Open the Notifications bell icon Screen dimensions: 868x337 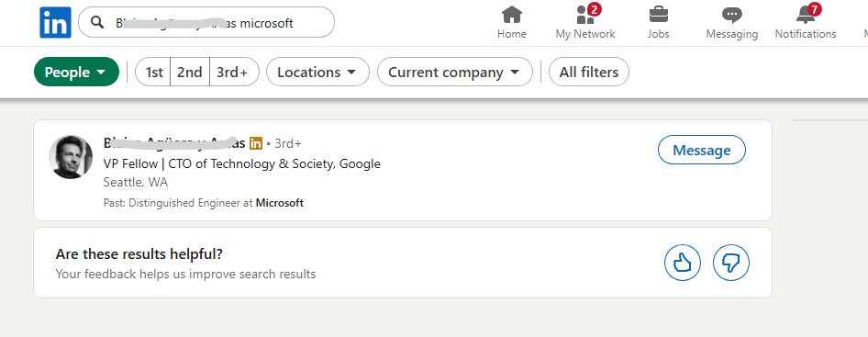pos(807,15)
